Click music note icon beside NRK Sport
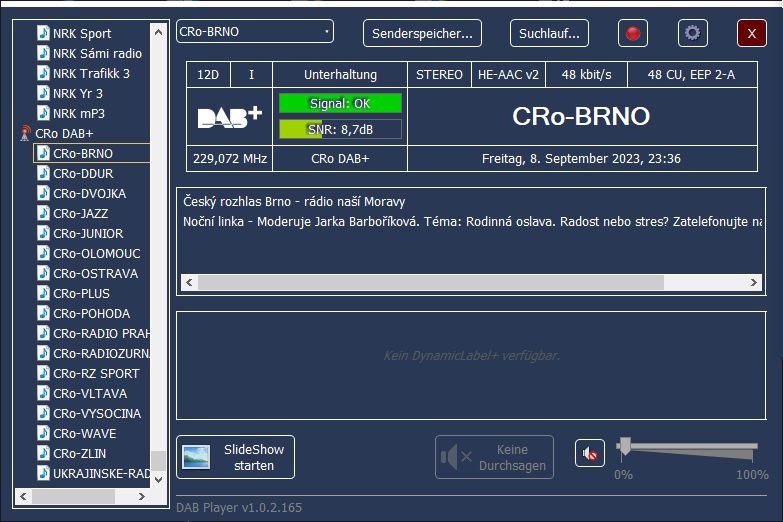 click(43, 33)
